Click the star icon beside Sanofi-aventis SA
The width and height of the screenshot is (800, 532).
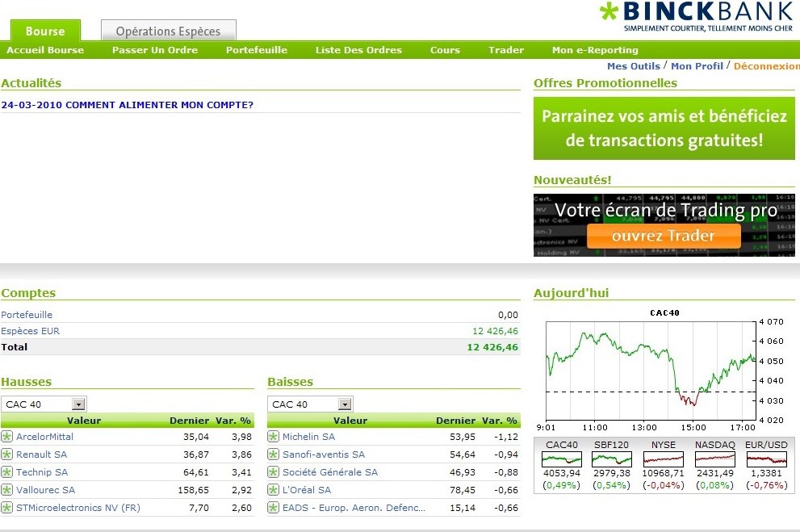click(274, 455)
